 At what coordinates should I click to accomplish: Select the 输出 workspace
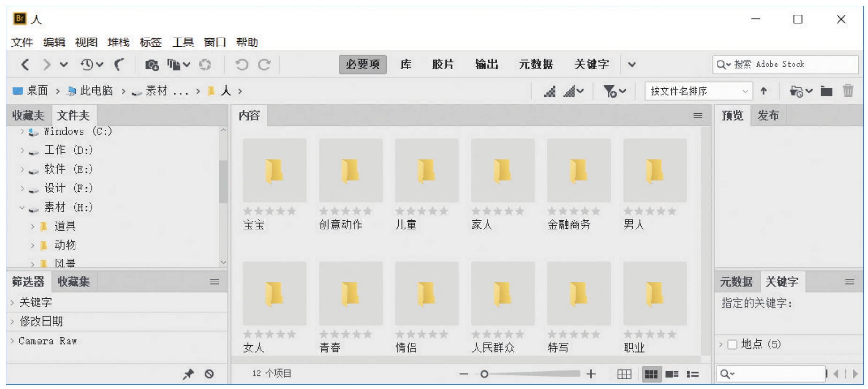click(x=486, y=64)
